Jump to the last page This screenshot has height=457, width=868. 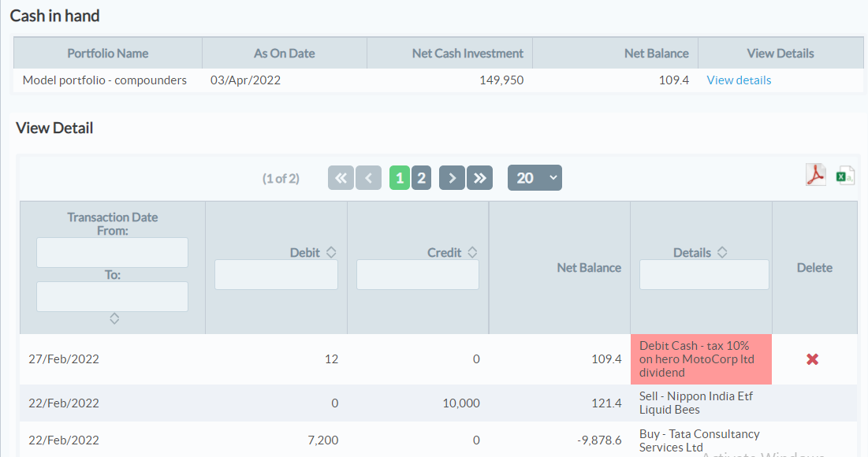tap(479, 178)
